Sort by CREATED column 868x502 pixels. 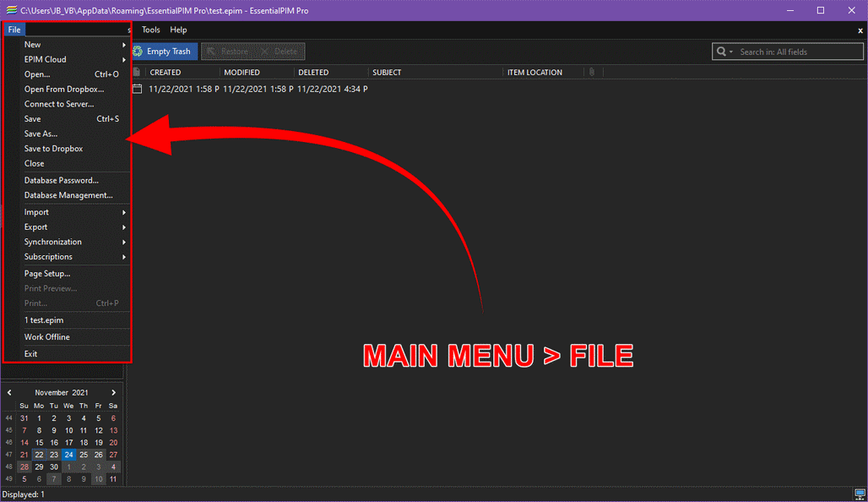pos(165,72)
